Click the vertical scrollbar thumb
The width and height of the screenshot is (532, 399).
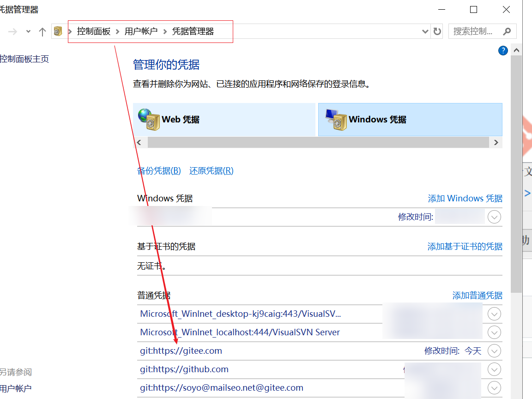point(516,174)
